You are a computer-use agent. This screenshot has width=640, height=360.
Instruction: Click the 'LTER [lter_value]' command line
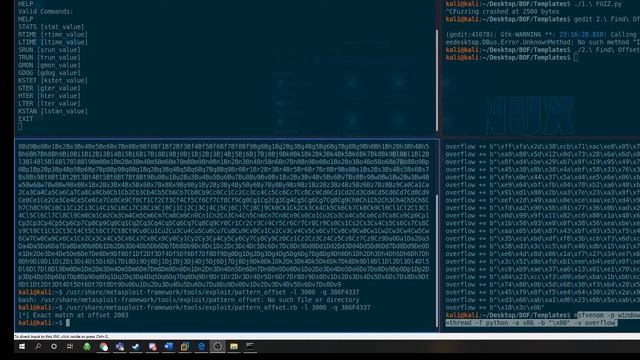pos(49,104)
